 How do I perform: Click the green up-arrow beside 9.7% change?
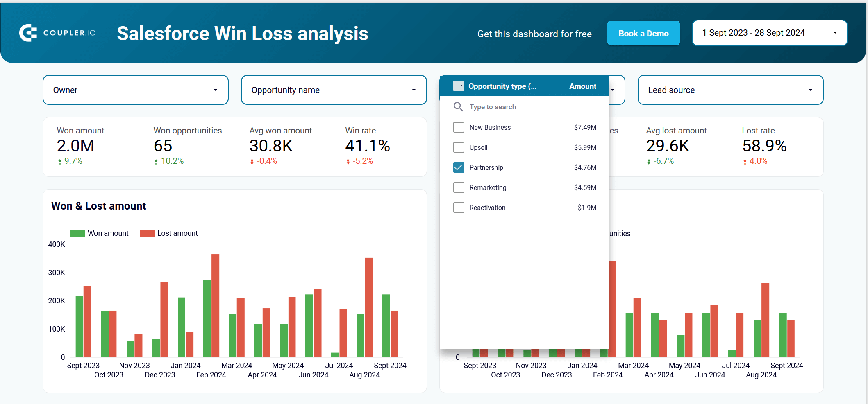pyautogui.click(x=60, y=162)
